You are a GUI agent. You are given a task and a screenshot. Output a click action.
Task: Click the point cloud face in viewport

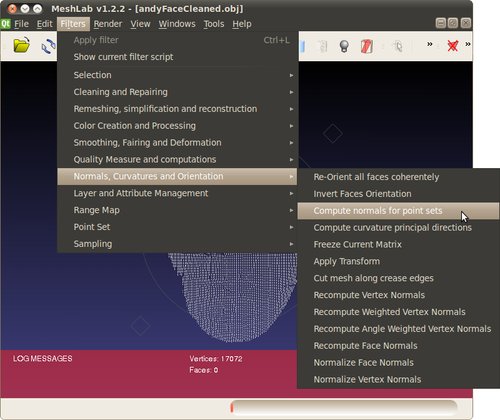[233, 297]
